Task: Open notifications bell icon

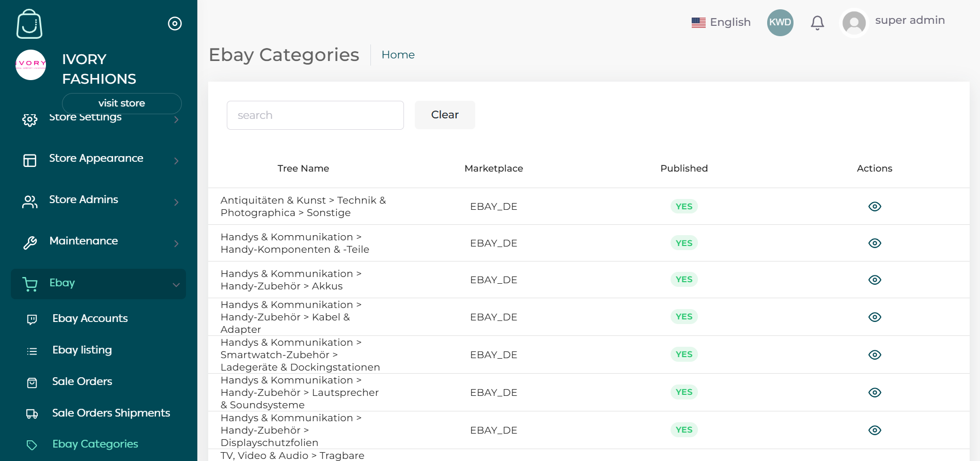Action: (817, 23)
